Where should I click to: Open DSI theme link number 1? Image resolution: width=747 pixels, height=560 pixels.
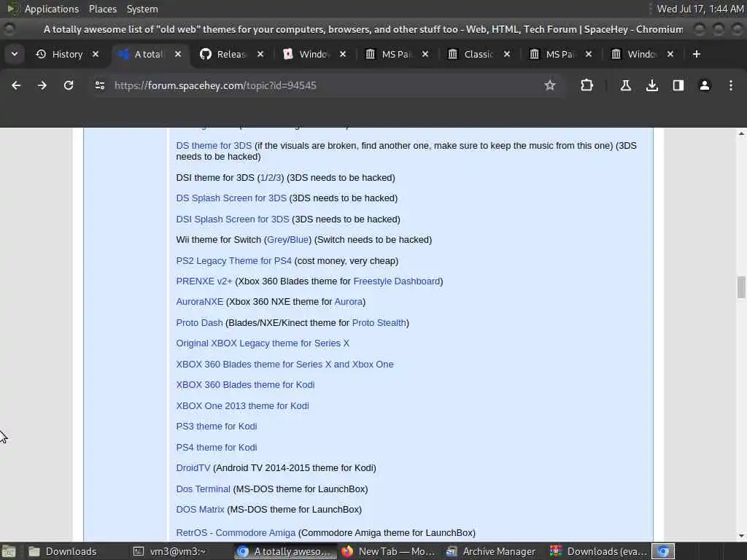coord(263,178)
